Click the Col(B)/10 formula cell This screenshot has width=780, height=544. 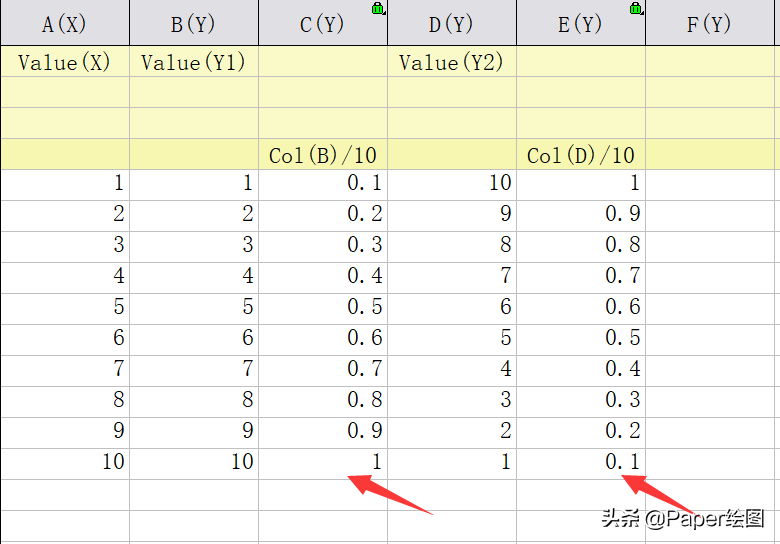323,154
